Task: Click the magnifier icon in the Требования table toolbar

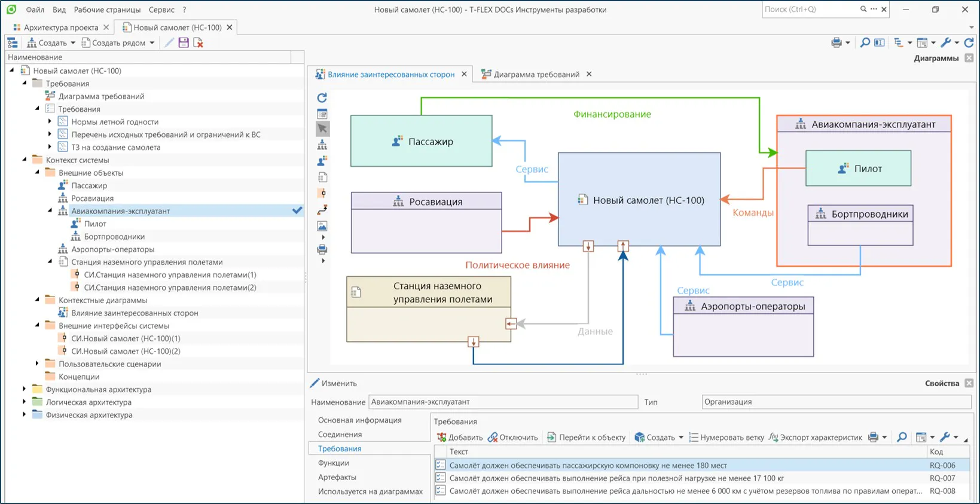Action: tap(902, 437)
